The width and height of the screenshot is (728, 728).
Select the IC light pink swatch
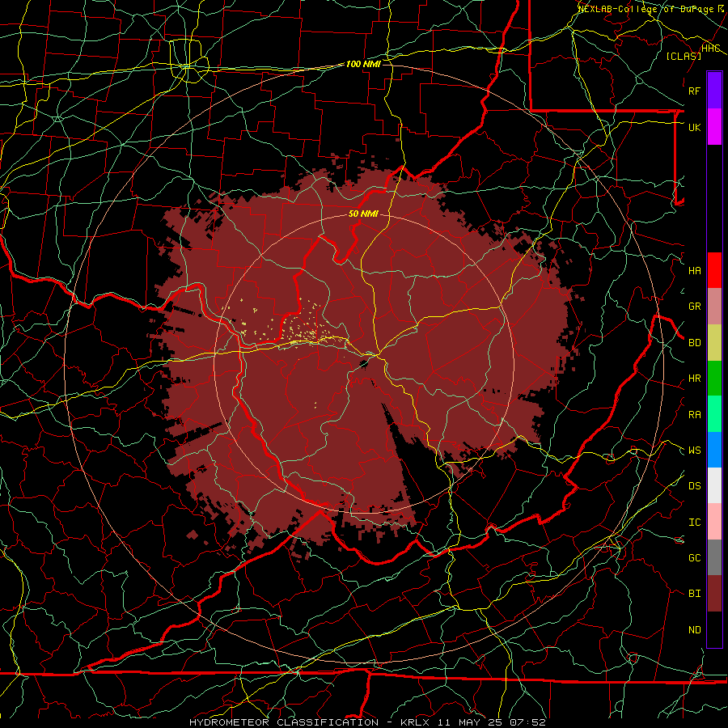coord(714,522)
